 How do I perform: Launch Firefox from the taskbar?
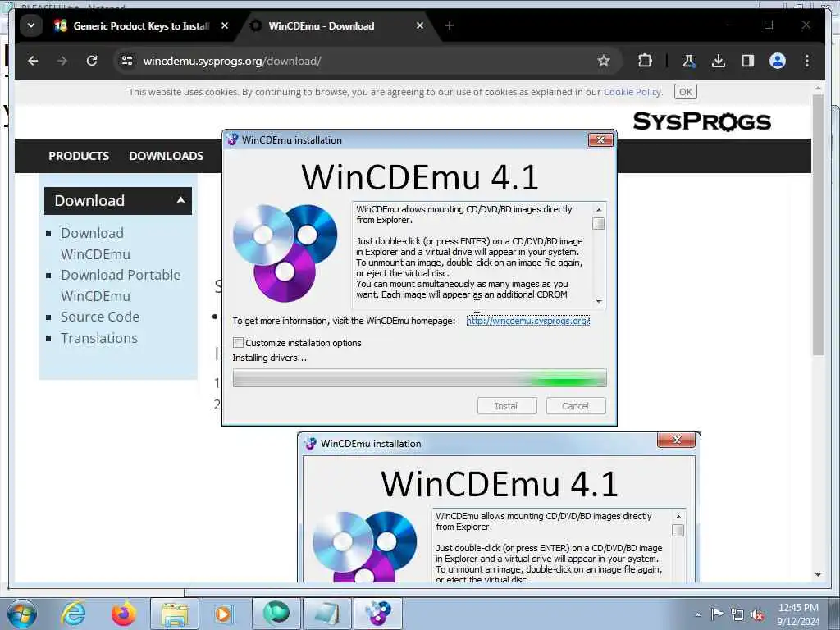(124, 614)
